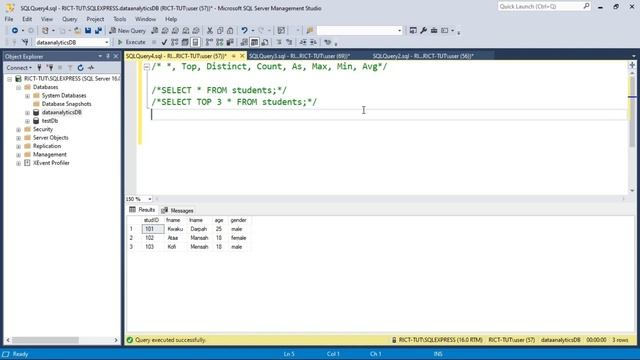Click the search magnifier in Quick Launch
This screenshot has width=640, height=360.
coord(586,6)
